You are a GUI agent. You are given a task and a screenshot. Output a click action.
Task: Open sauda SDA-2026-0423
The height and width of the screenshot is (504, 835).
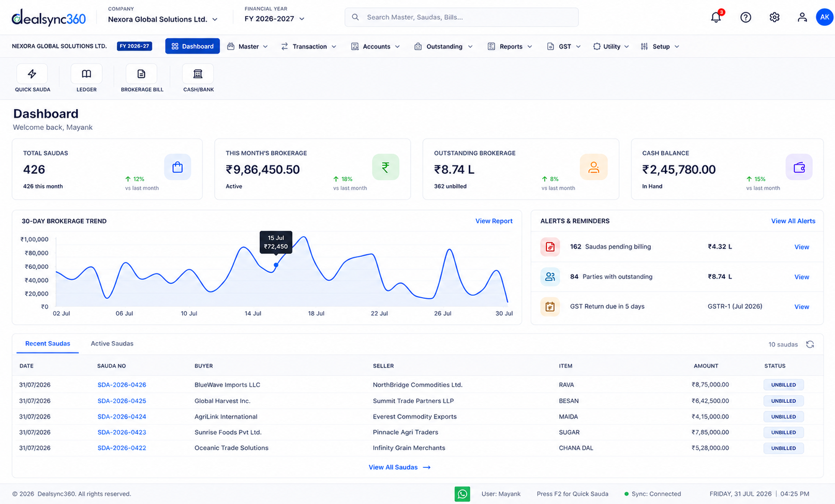(x=122, y=432)
